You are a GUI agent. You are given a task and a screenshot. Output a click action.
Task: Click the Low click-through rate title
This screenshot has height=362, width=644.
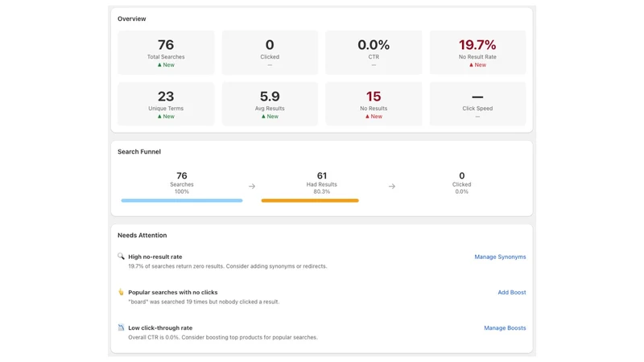160,328
